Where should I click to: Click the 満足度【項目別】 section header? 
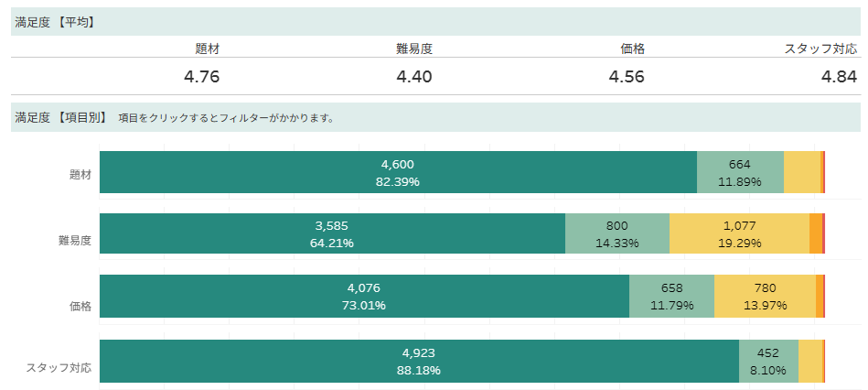pos(61,117)
